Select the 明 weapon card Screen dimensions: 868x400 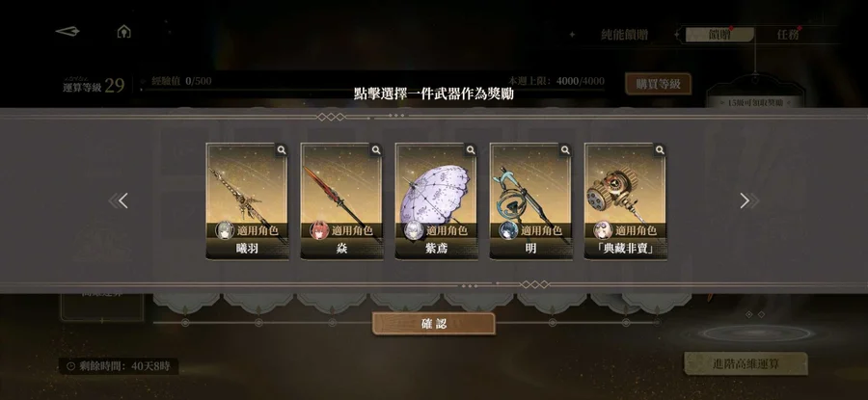(530, 201)
